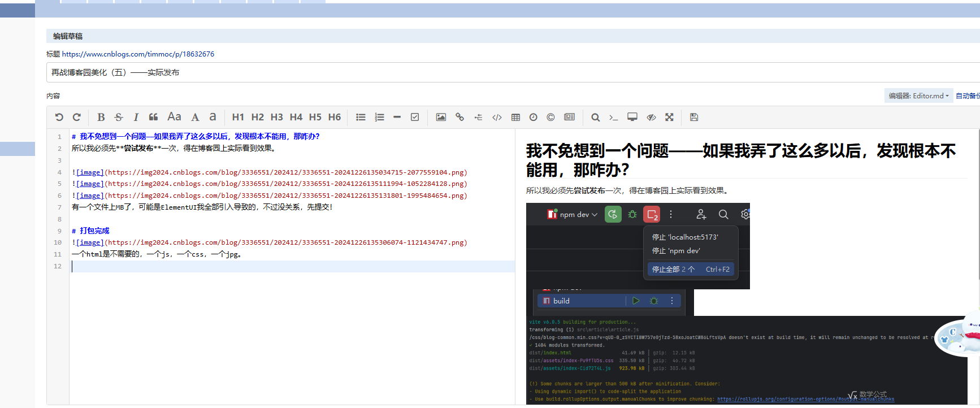
Task: Click the [image] link on line 10
Action: pos(90,242)
